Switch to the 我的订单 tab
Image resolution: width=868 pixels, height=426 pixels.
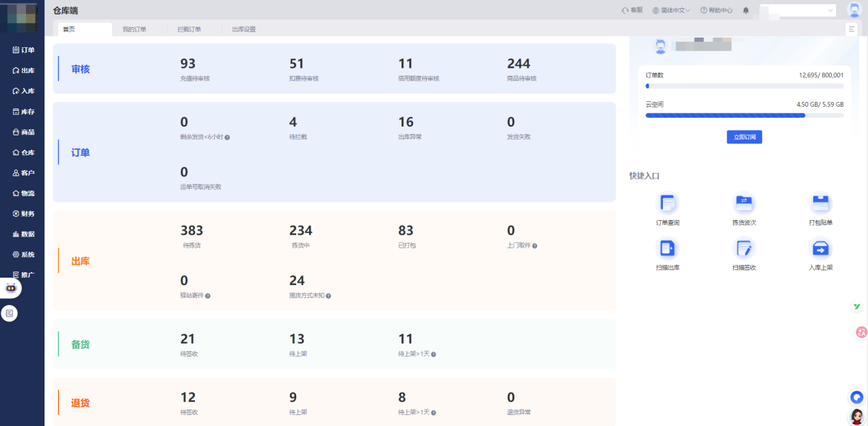click(134, 29)
